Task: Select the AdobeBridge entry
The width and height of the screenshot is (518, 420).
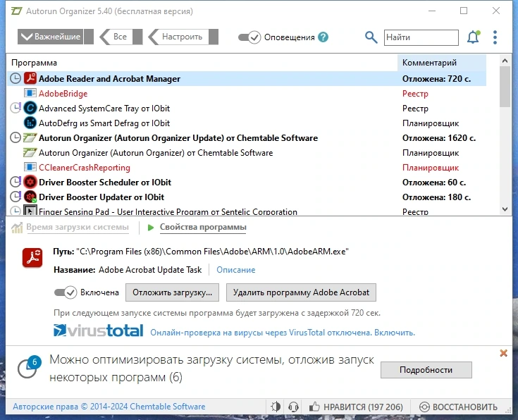Action: tap(63, 94)
